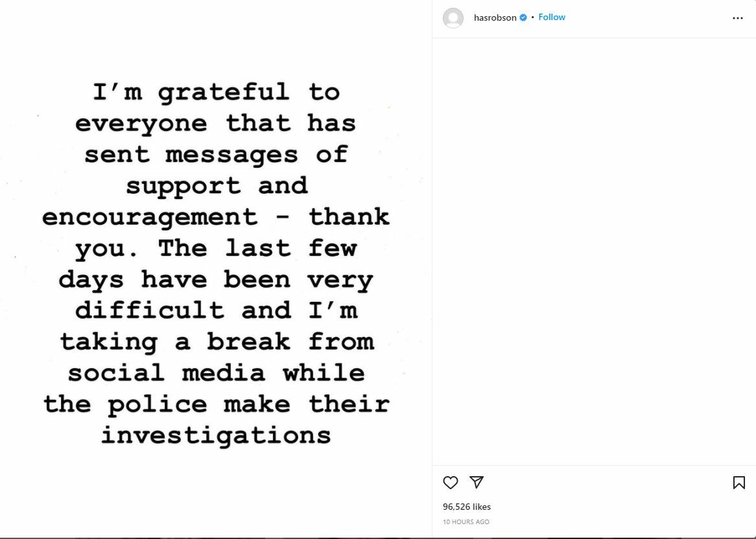Click the 'encouragement - thank' line of the post

tap(216, 216)
